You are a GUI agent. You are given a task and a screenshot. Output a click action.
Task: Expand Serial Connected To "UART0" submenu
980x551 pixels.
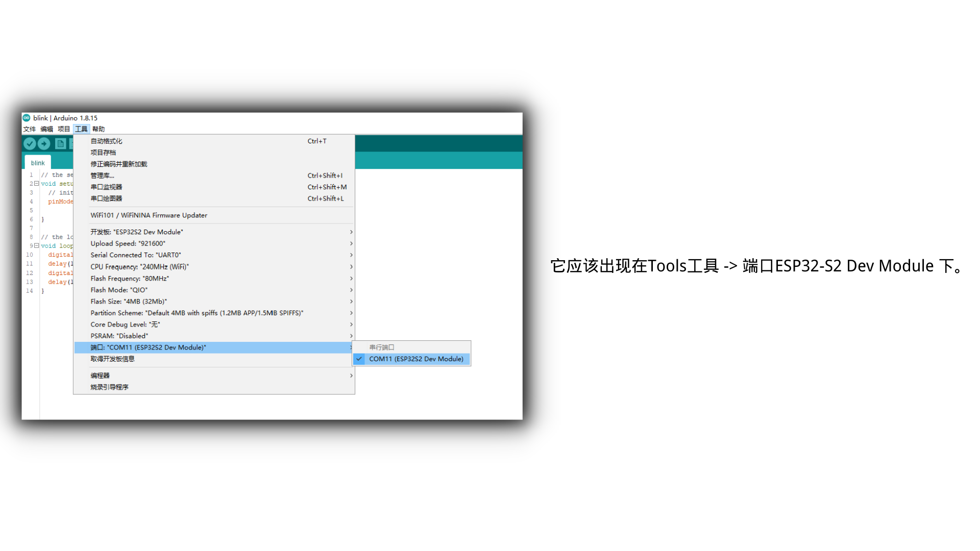(214, 255)
